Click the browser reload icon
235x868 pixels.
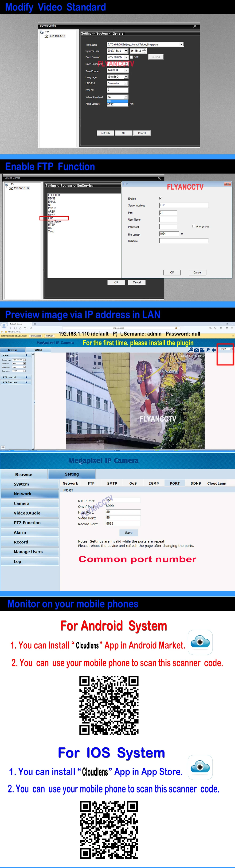pos(15,328)
